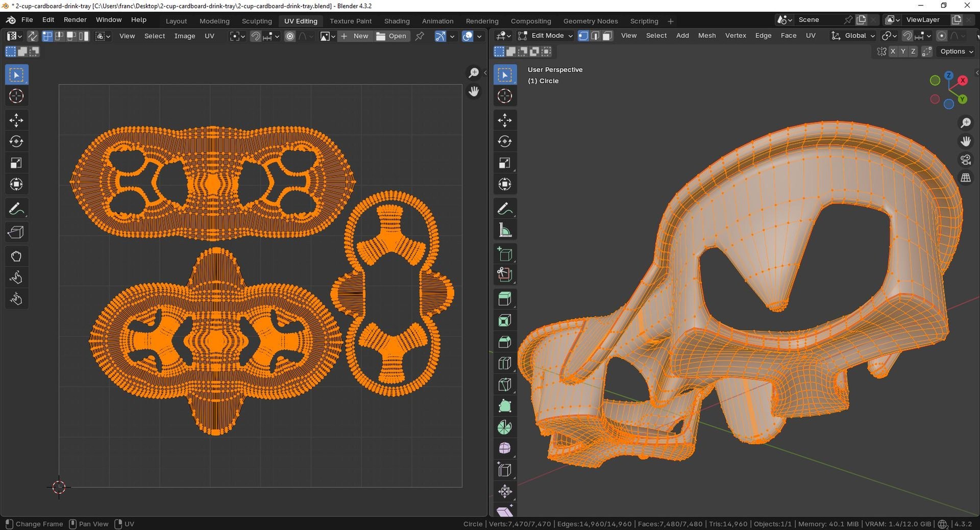The width and height of the screenshot is (980, 530).
Task: Choose the Bevel tool
Action: point(505,342)
